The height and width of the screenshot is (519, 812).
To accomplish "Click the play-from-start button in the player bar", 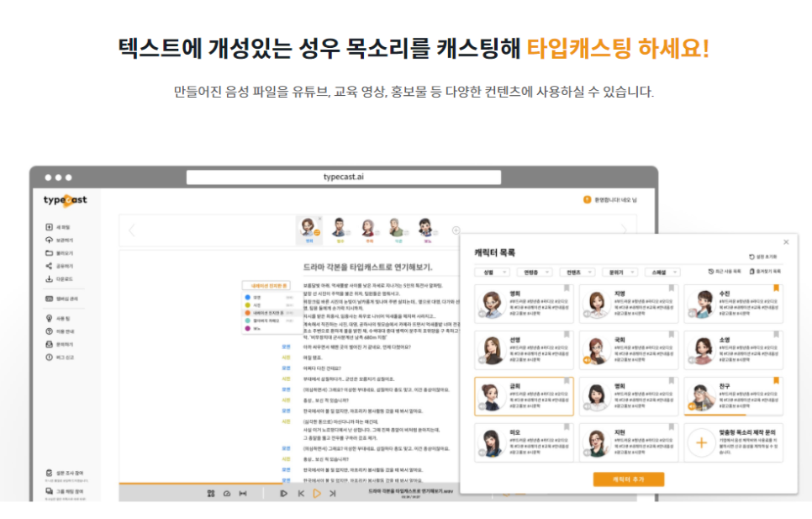I will (x=284, y=494).
